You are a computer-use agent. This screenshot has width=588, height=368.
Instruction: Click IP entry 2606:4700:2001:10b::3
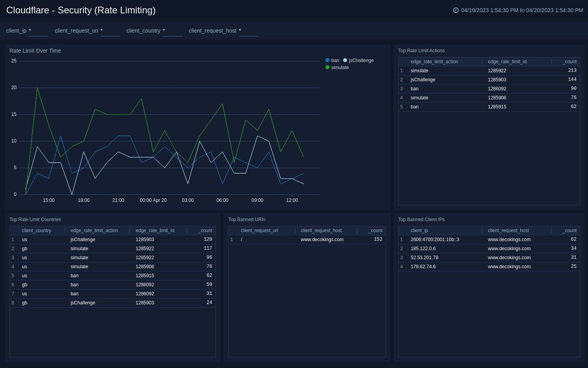435,240
